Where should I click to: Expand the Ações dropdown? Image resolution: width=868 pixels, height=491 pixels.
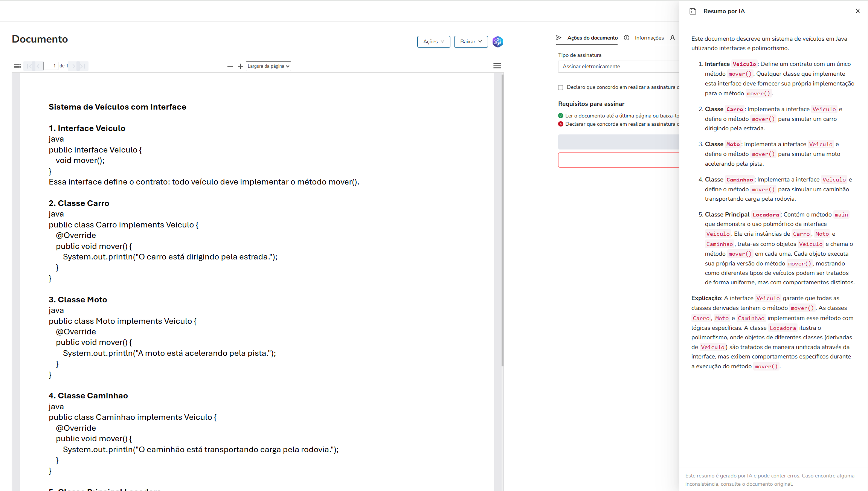(433, 42)
